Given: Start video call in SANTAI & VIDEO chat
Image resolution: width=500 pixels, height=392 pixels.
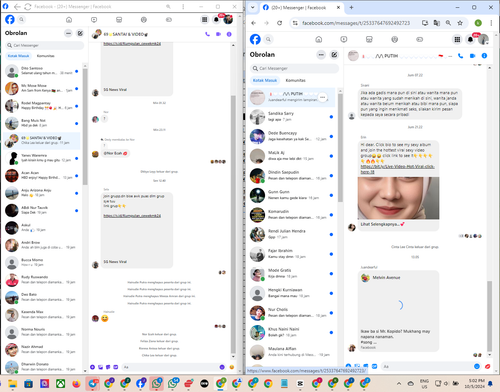Looking at the screenshot, I should [218, 34].
